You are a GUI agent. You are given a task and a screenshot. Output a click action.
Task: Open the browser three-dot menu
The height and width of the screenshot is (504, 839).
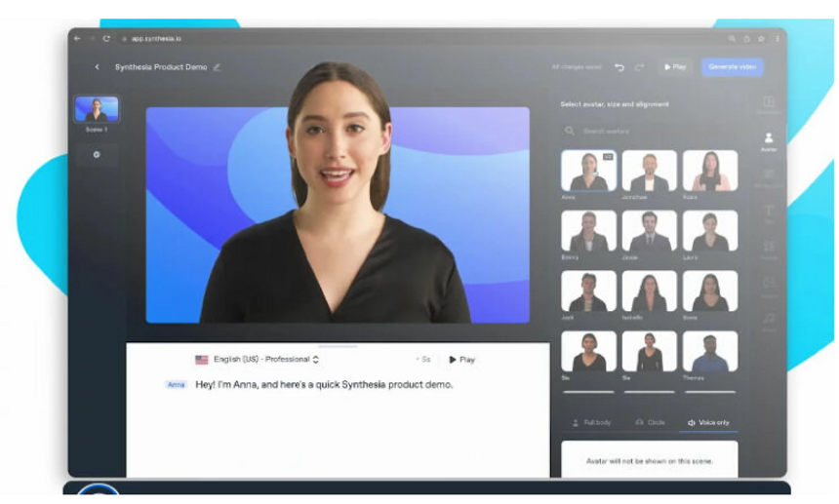[777, 38]
